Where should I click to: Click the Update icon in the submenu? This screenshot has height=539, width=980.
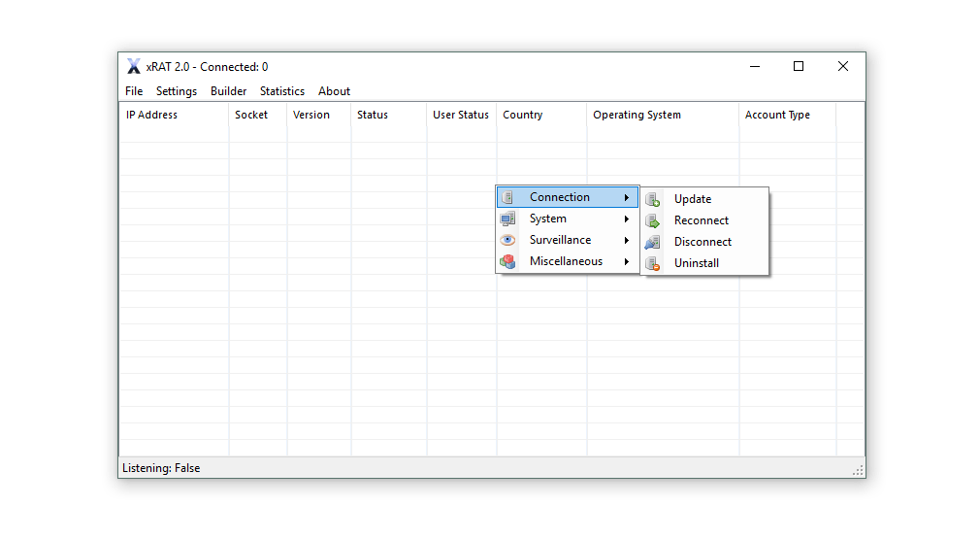(653, 199)
